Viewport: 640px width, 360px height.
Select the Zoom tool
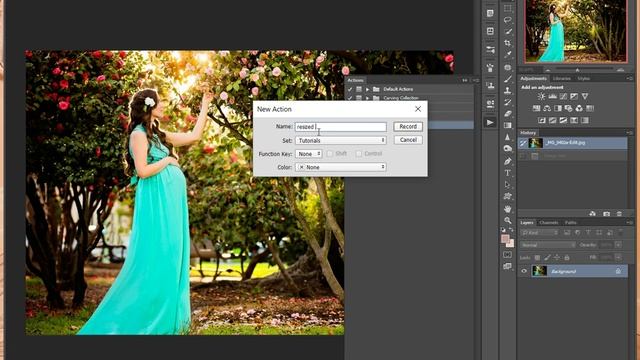tap(507, 220)
